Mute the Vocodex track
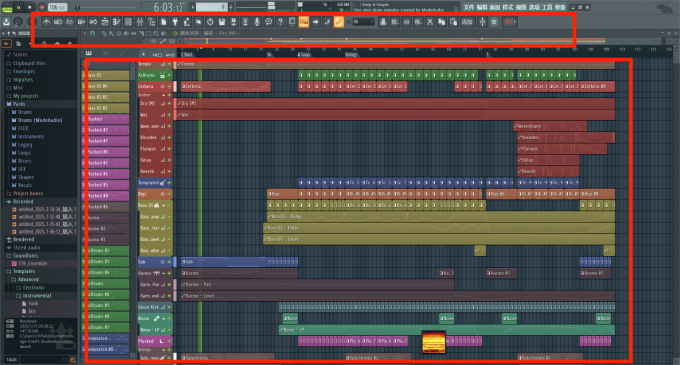 pyautogui.click(x=170, y=137)
